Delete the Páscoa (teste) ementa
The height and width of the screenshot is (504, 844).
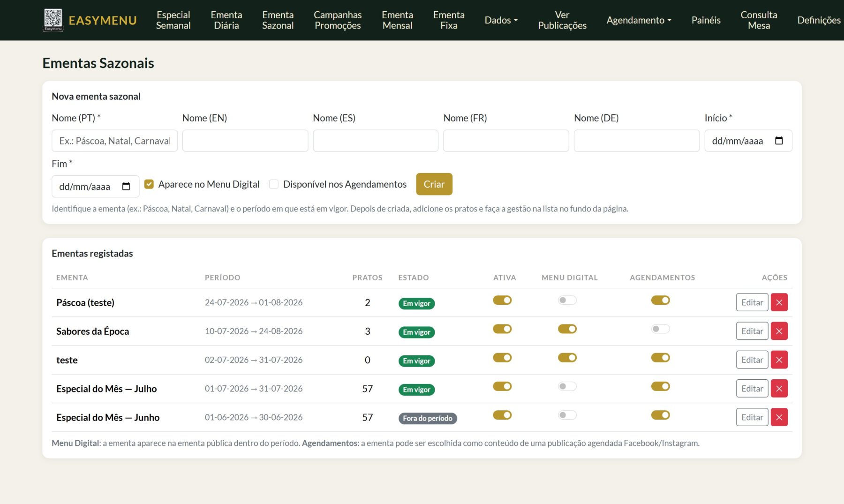click(x=779, y=302)
